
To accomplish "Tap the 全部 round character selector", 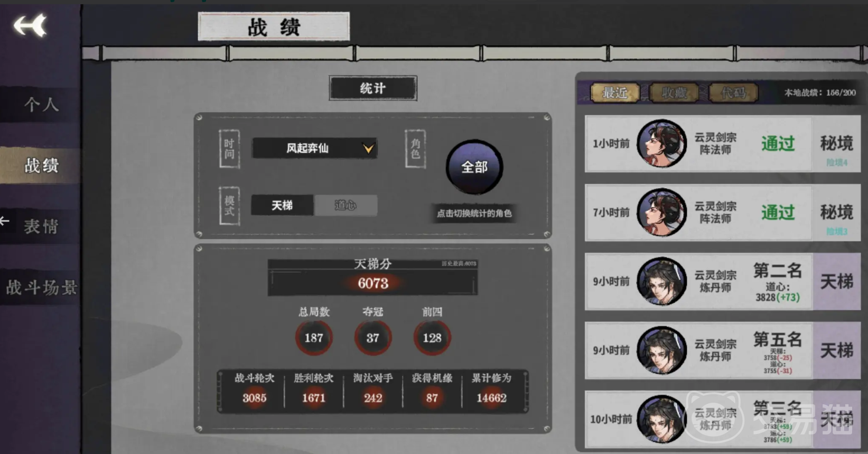I will [x=474, y=168].
